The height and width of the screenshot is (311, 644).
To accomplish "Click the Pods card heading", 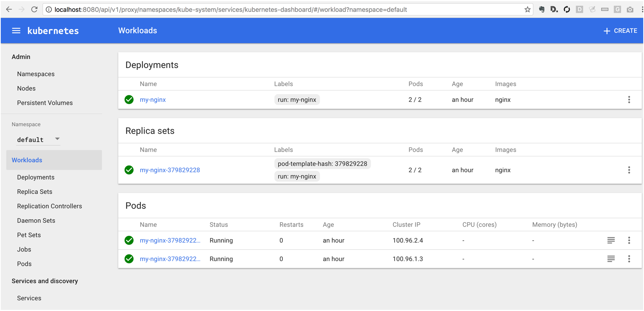I will [136, 206].
